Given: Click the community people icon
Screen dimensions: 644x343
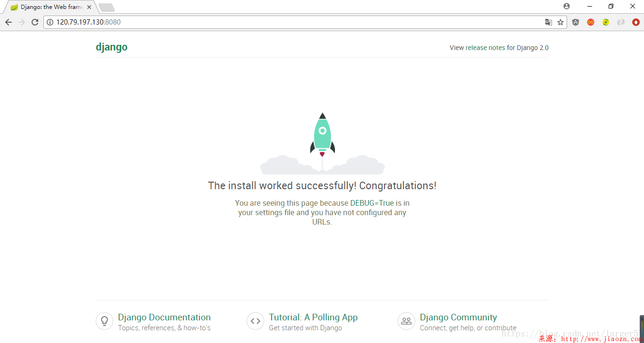Looking at the screenshot, I should 406,321.
